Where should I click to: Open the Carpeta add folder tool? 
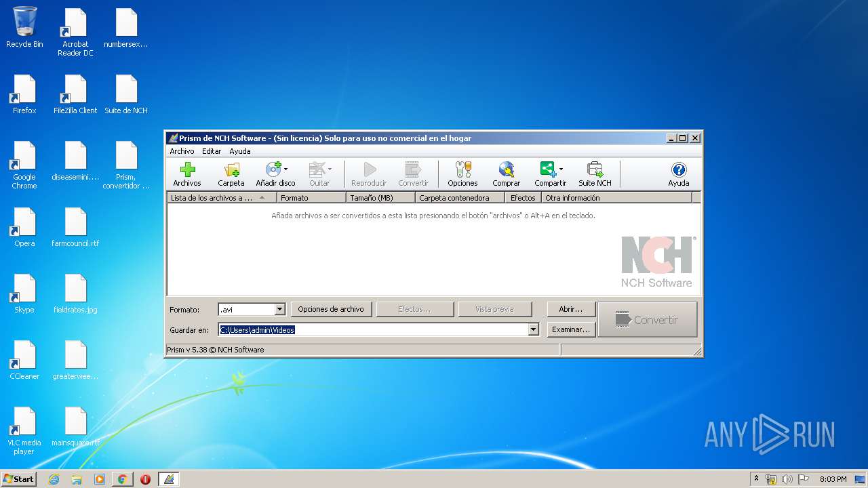tap(231, 174)
